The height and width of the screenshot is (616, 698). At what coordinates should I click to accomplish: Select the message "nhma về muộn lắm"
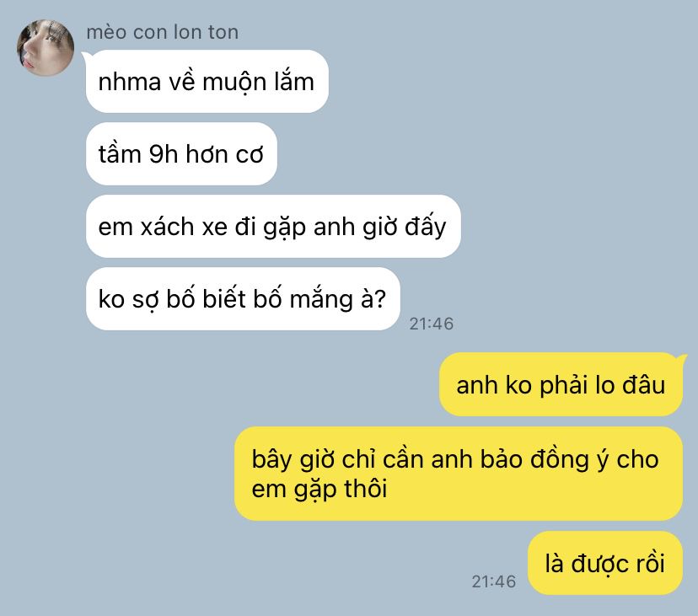[x=207, y=82]
